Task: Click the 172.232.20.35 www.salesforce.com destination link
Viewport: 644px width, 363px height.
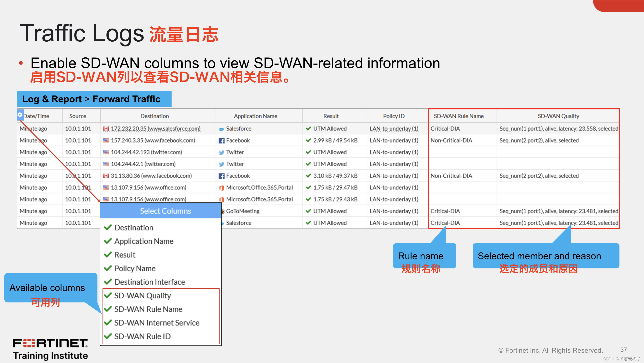Action: (156, 129)
